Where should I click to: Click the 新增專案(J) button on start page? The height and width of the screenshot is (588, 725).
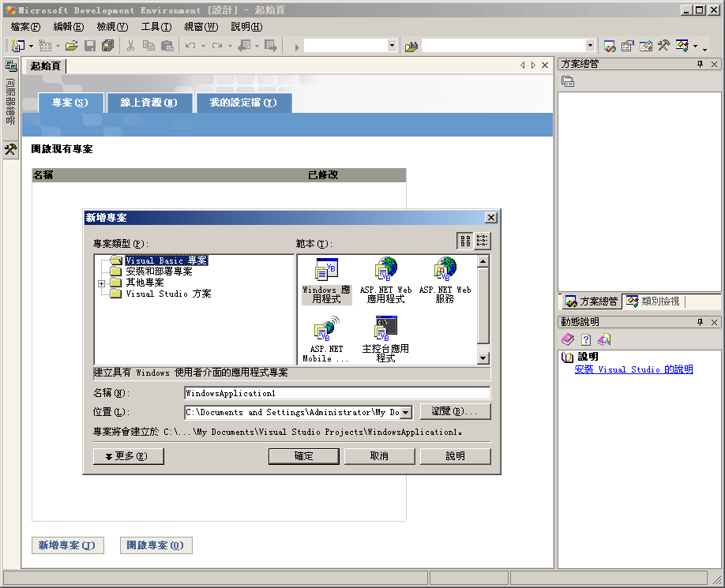click(x=67, y=545)
